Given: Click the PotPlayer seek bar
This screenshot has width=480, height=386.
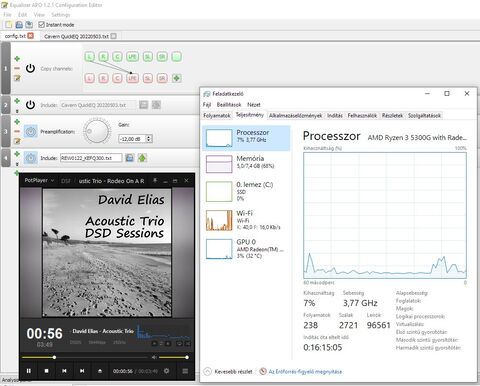Looking at the screenshot, I should coord(85,357).
